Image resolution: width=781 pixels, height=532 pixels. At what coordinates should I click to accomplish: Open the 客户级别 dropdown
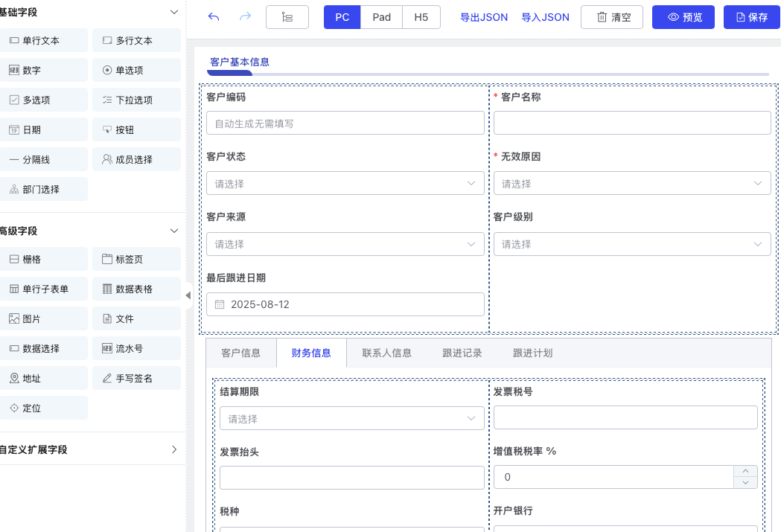point(633,244)
